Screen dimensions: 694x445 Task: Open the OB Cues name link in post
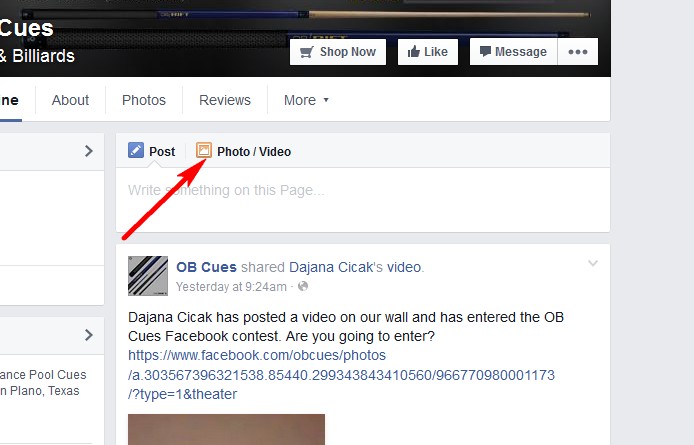click(x=206, y=267)
